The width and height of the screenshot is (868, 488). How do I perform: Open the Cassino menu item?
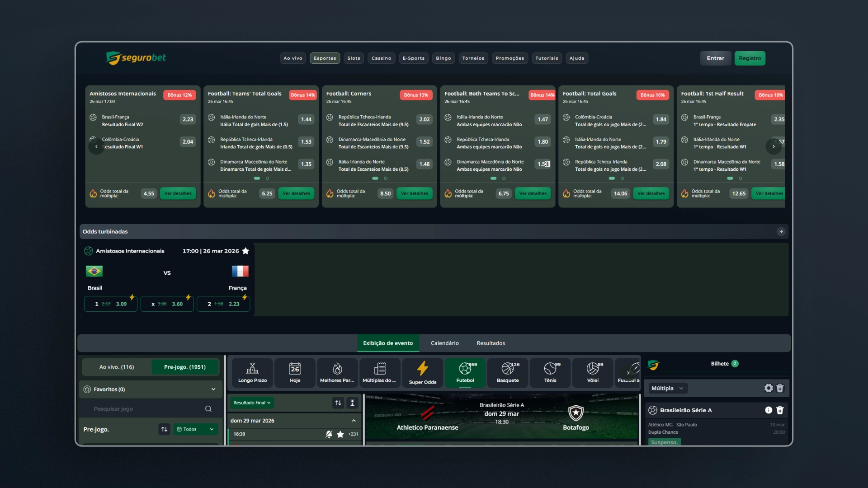381,58
